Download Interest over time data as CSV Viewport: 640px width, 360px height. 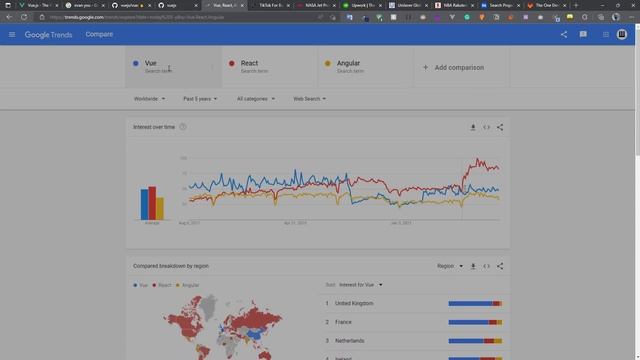click(x=473, y=127)
